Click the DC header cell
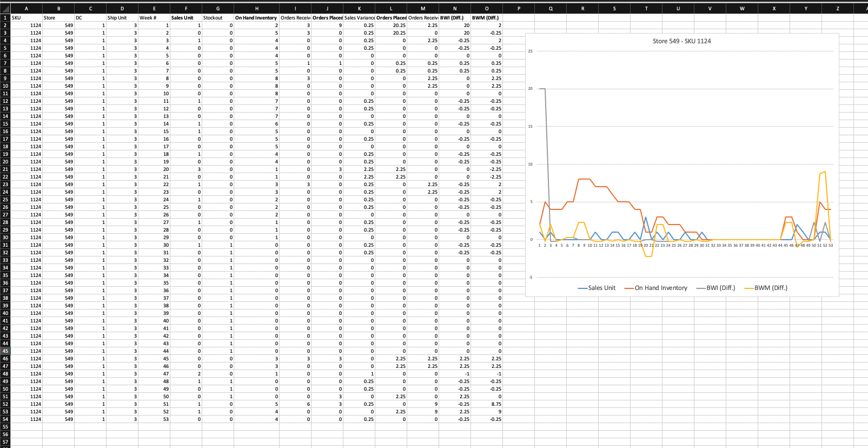Image resolution: width=868 pixels, height=448 pixels. coord(90,18)
